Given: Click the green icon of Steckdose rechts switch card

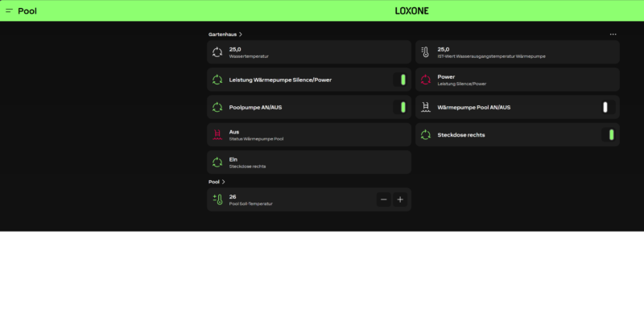Looking at the screenshot, I should (x=426, y=134).
